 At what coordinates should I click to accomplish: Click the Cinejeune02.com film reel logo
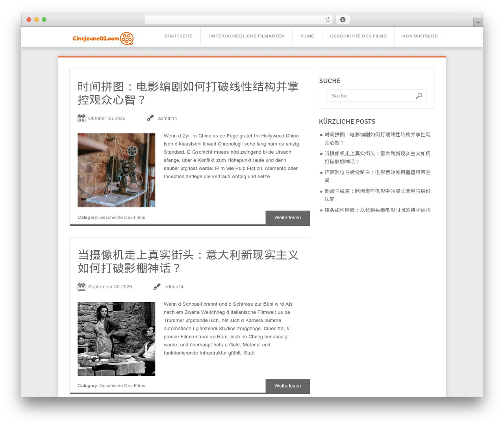103,38
